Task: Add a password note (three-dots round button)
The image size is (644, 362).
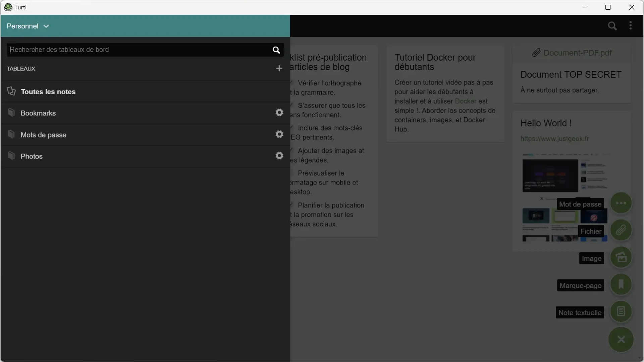Action: click(x=621, y=203)
